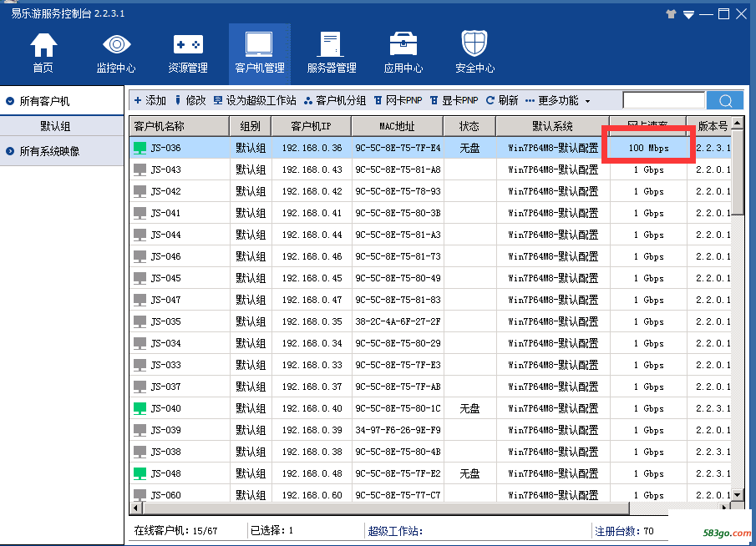Screen dimensions: 756x546
Task: Open the 安全中心 security center
Action: pos(475,53)
